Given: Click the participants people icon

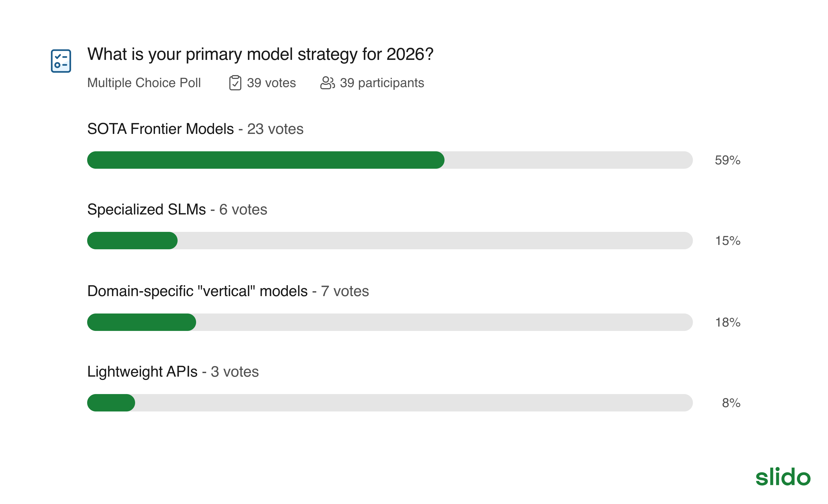Looking at the screenshot, I should point(327,83).
